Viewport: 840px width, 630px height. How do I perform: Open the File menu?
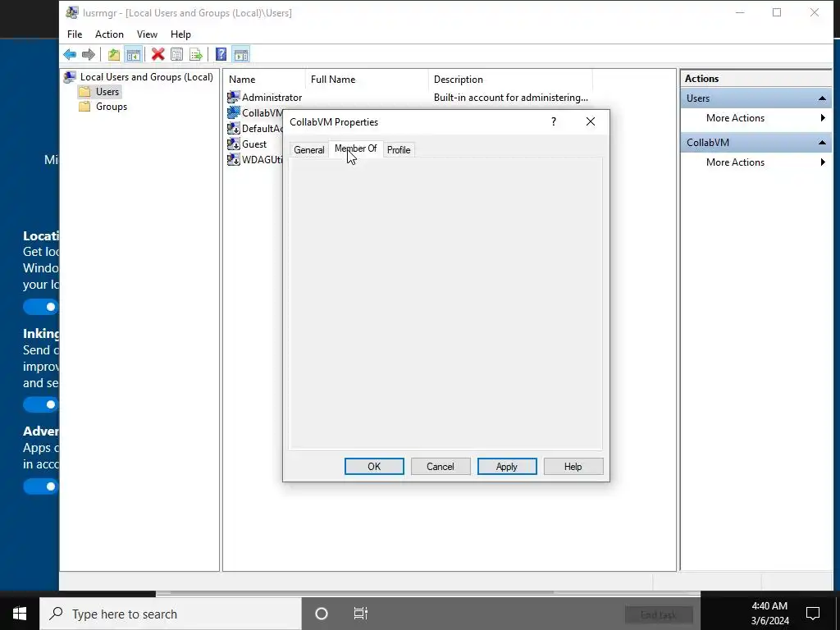coord(75,34)
